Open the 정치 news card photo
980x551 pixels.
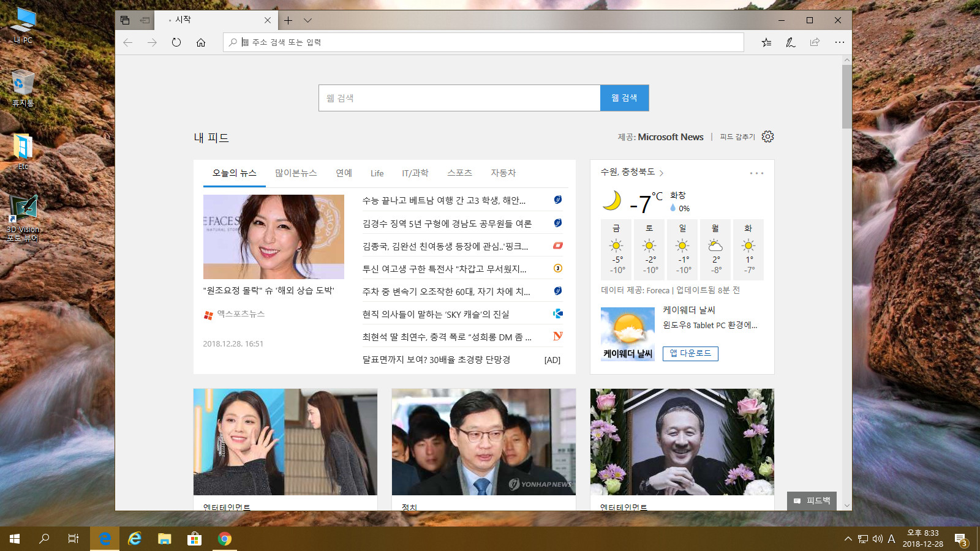pos(484,442)
